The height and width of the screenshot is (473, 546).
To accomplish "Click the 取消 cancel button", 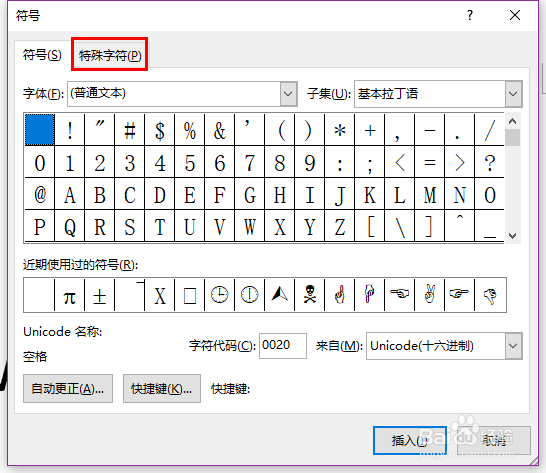I will coord(494,441).
